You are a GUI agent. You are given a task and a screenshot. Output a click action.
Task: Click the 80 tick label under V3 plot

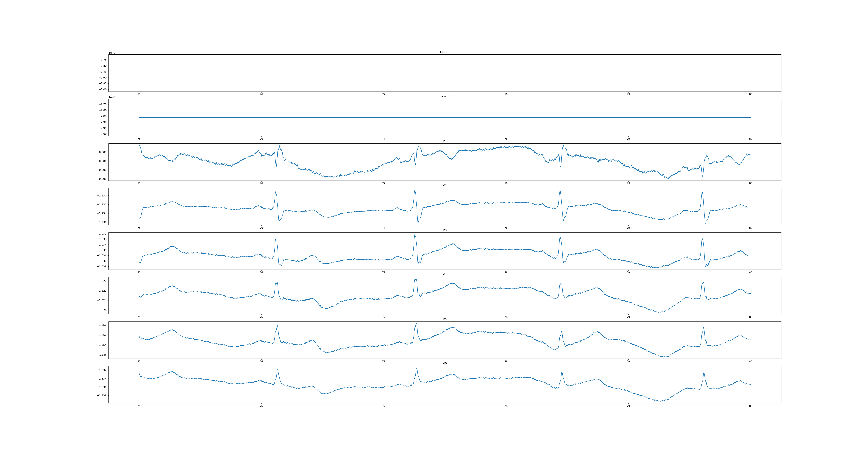[750, 272]
